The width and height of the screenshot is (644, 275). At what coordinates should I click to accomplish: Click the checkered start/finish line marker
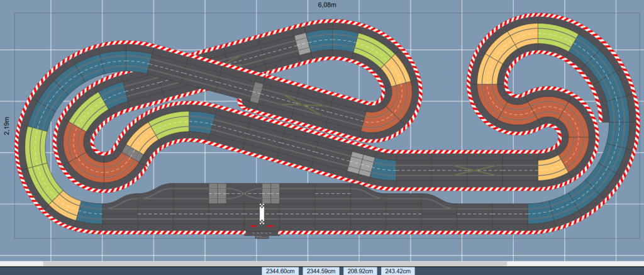click(x=262, y=214)
